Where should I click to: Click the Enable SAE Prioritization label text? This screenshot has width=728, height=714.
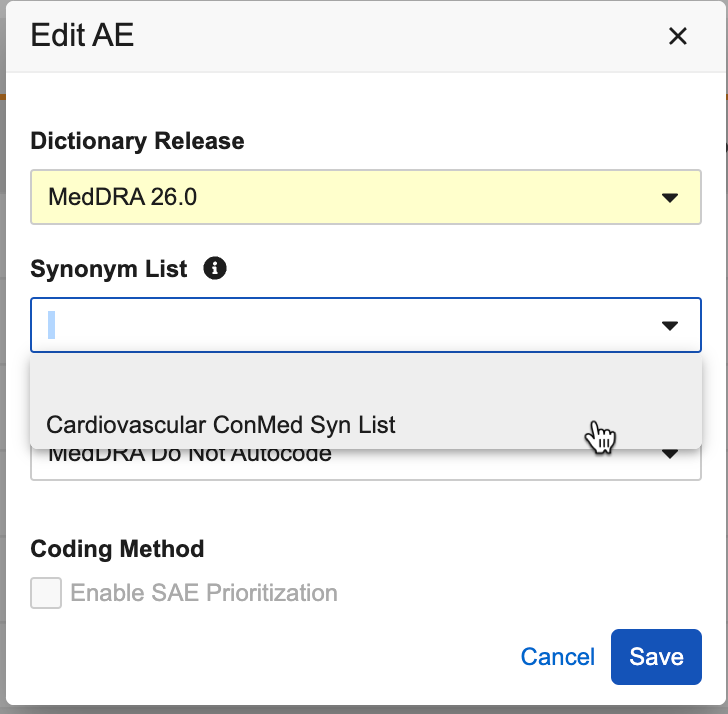[203, 593]
